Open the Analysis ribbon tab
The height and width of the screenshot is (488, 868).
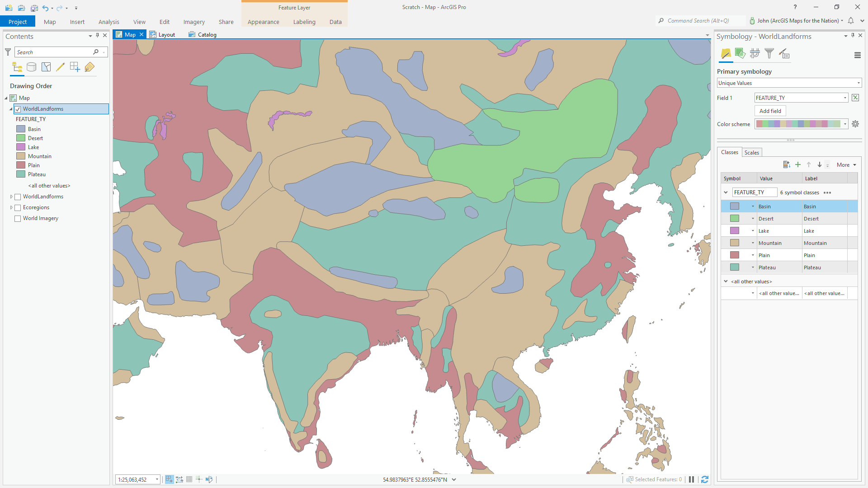108,22
